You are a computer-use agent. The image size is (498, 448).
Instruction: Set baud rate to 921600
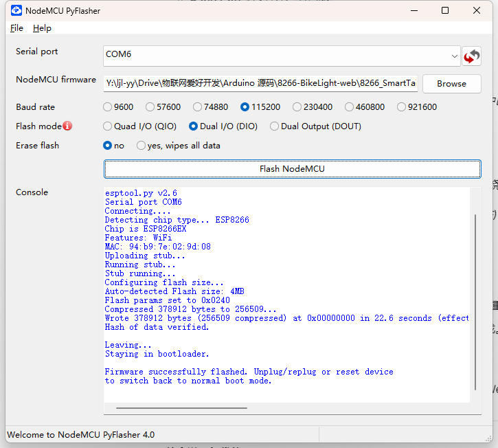[401, 107]
